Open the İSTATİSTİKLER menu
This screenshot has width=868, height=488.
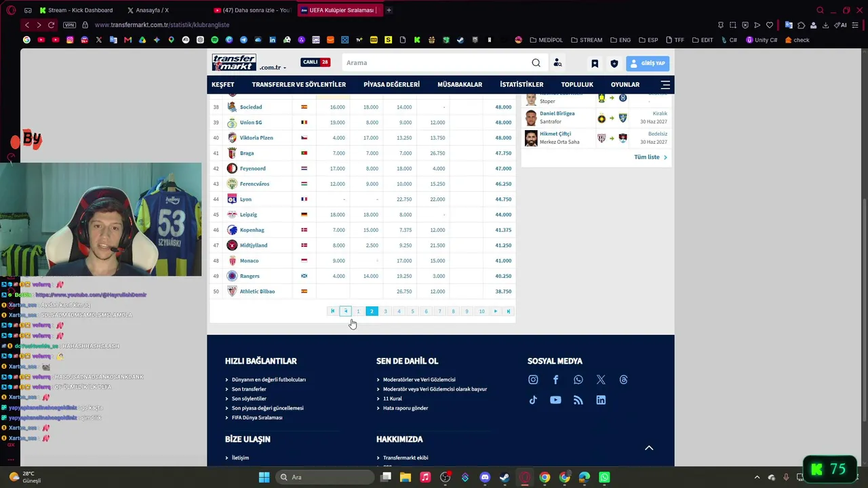click(x=521, y=85)
